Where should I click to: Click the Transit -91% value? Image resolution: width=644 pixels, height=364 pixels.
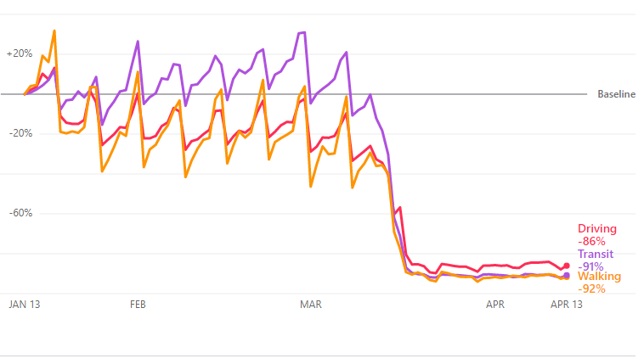tap(590, 266)
